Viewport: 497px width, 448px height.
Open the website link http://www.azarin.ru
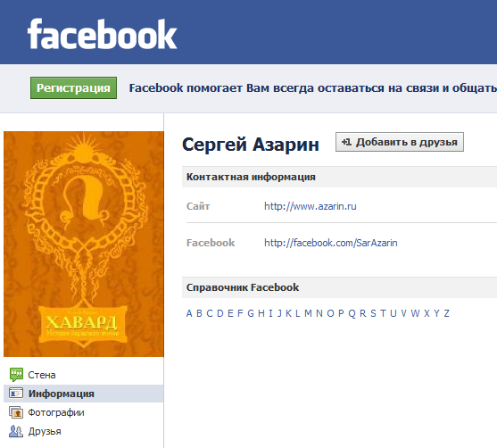tap(311, 206)
